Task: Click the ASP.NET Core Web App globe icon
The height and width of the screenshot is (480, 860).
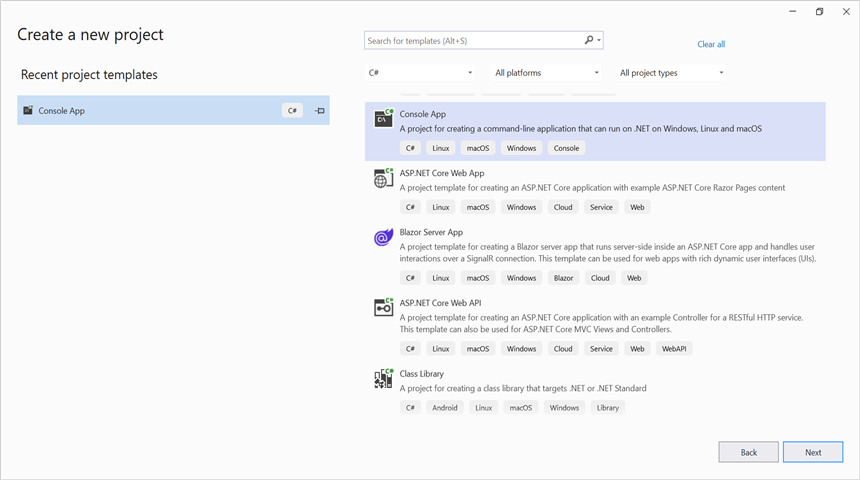Action: click(x=383, y=179)
